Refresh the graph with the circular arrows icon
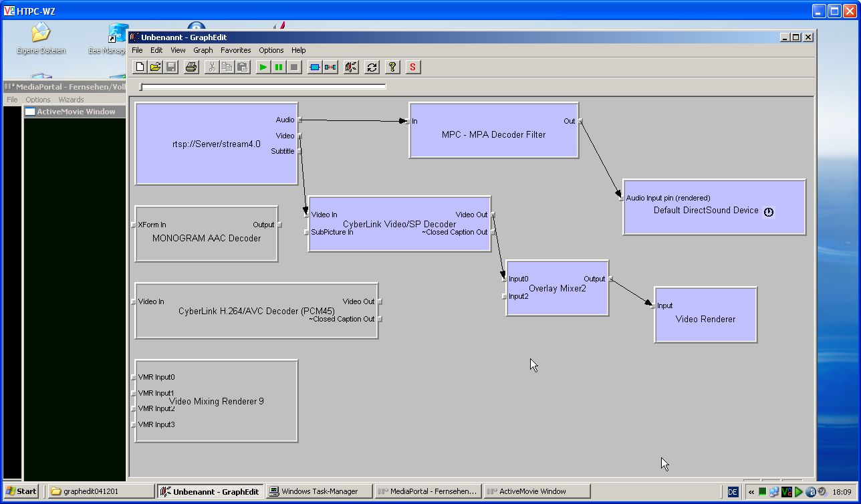The height and width of the screenshot is (504, 861). [x=372, y=67]
